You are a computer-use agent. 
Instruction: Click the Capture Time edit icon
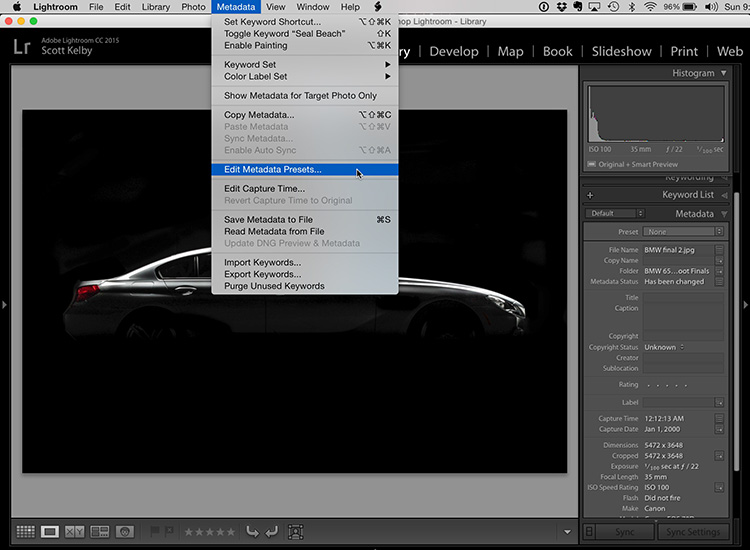pyautogui.click(x=719, y=418)
